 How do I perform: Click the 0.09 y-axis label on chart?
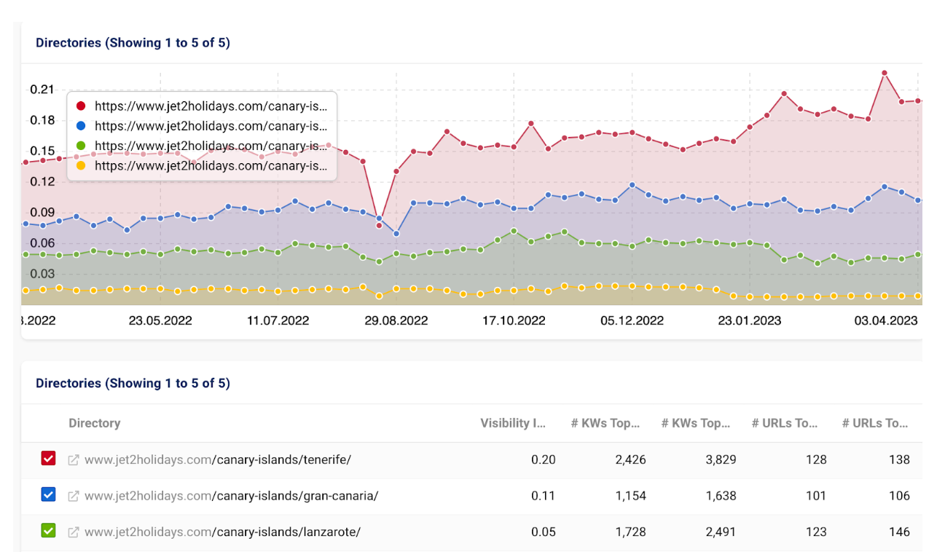click(x=42, y=213)
